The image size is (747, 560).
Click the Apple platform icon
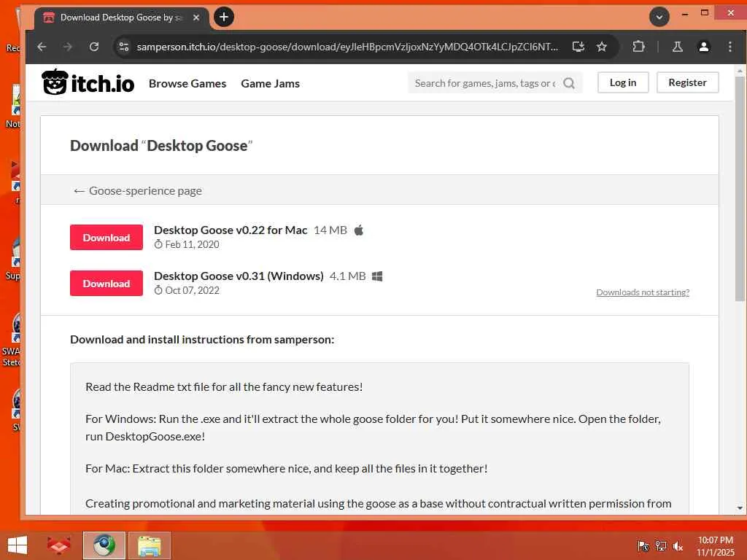point(359,230)
